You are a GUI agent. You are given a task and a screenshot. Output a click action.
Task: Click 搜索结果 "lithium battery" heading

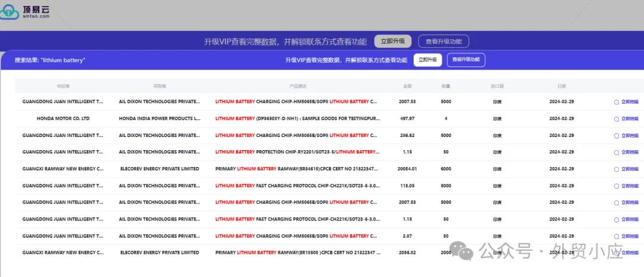pos(50,60)
